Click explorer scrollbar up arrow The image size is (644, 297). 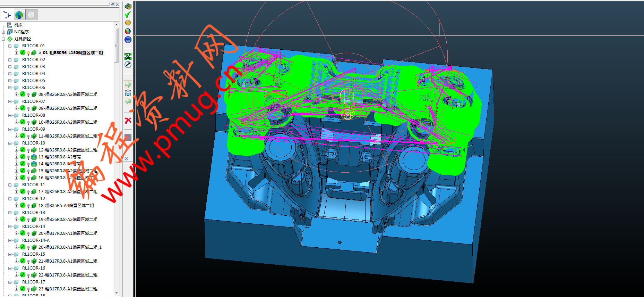pyautogui.click(x=117, y=25)
